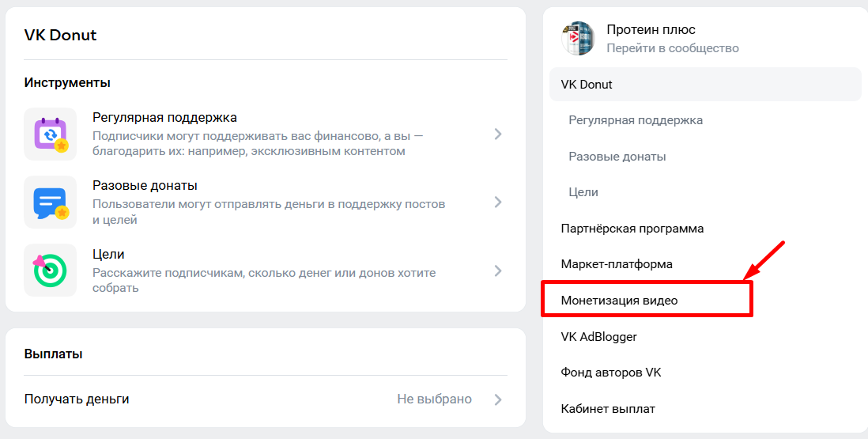Click the blue chat icon for Разовые донаты

click(51, 202)
